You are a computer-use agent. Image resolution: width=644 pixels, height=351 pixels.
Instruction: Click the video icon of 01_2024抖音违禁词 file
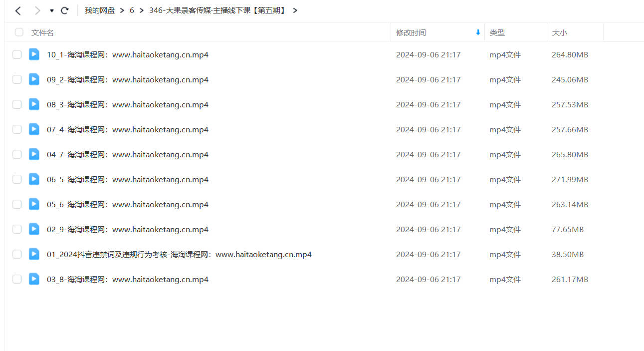34,254
